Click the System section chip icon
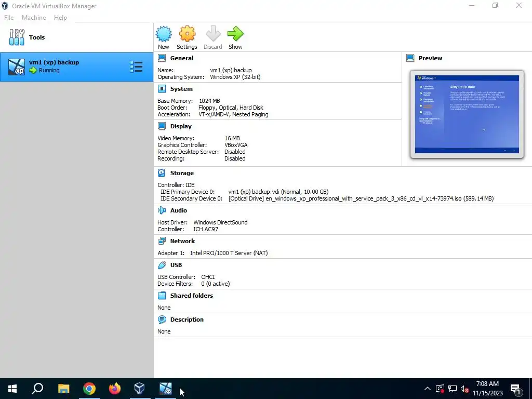The image size is (532, 399). pyautogui.click(x=162, y=89)
